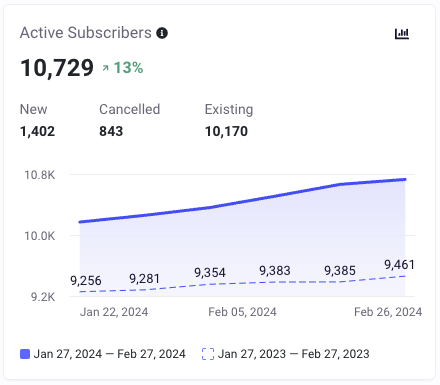Click the Feb 05, 2024 axis label
The image size is (440, 385).
(x=242, y=312)
